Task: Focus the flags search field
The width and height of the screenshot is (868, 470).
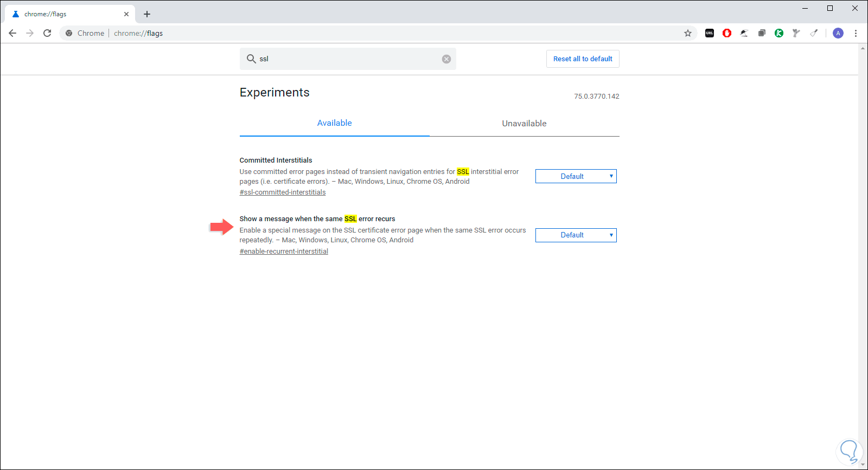Action: [x=347, y=59]
